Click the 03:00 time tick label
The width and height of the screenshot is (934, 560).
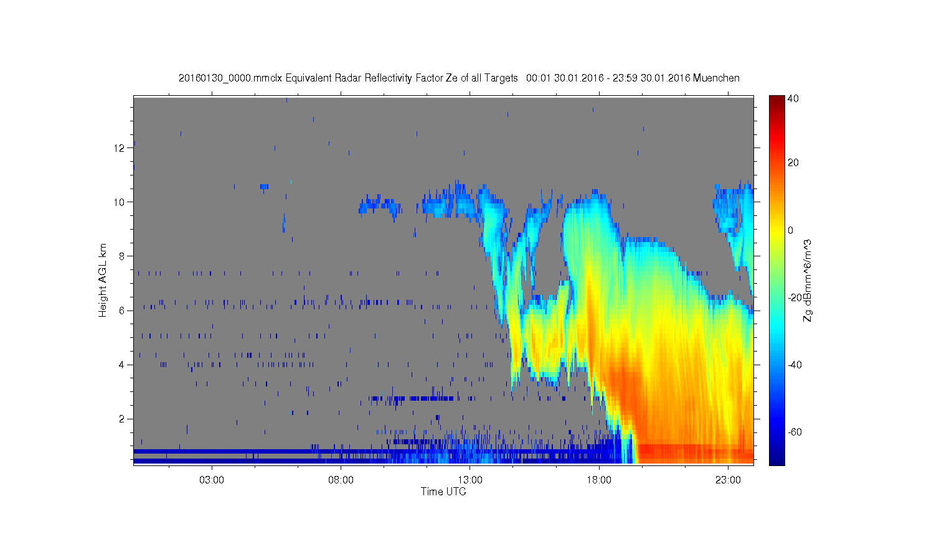212,480
